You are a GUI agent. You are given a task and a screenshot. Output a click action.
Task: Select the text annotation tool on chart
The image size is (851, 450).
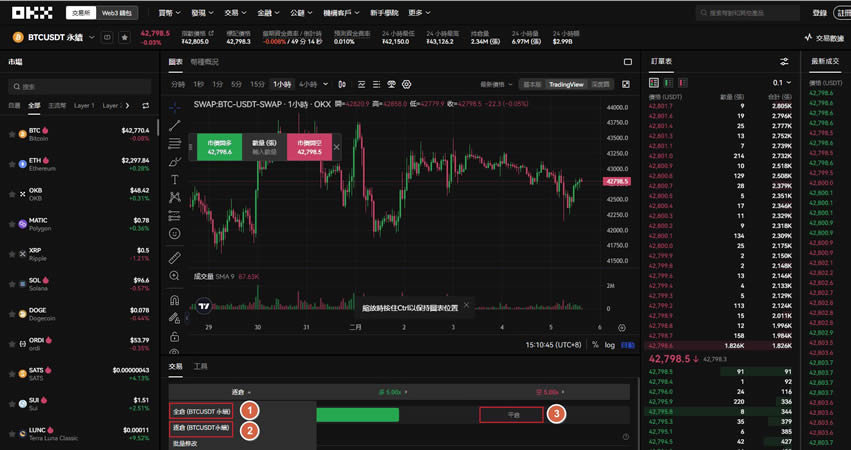(175, 180)
